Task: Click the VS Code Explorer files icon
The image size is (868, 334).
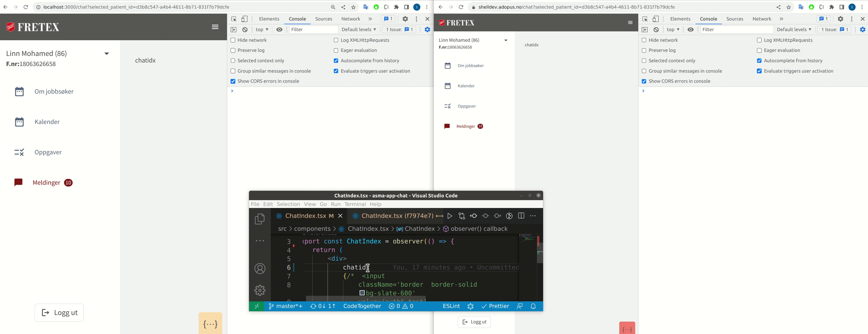Action: (259, 219)
